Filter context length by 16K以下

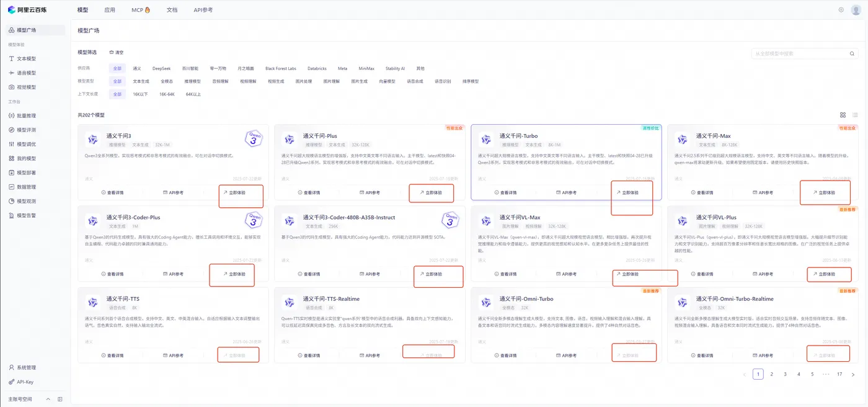(x=141, y=94)
